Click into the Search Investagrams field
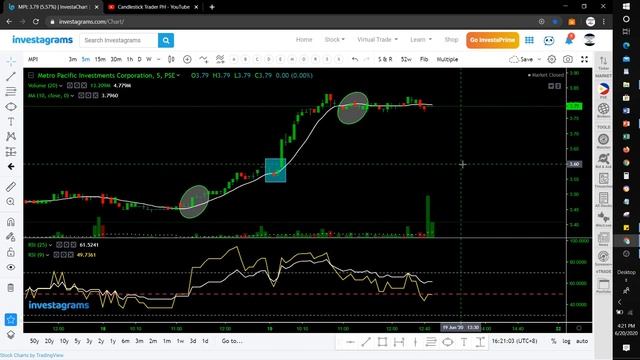The image size is (640, 360). pyautogui.click(x=119, y=40)
